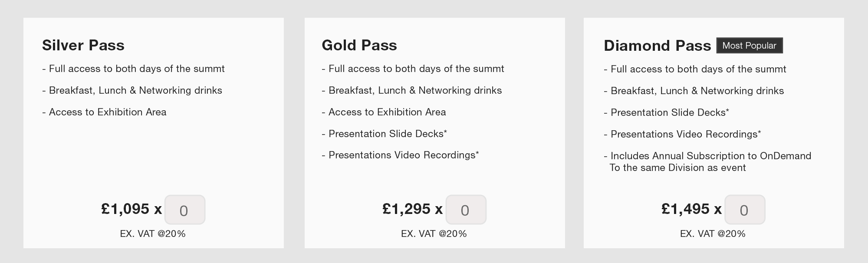Click Silver's Breakfast, Lunch & Networking drinks
This screenshot has width=868, height=263.
[132, 90]
